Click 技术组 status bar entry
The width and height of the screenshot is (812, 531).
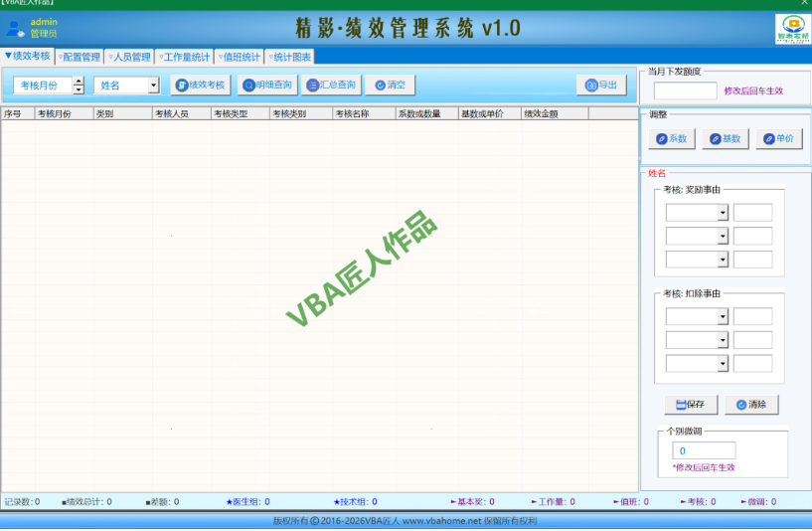coord(355,502)
